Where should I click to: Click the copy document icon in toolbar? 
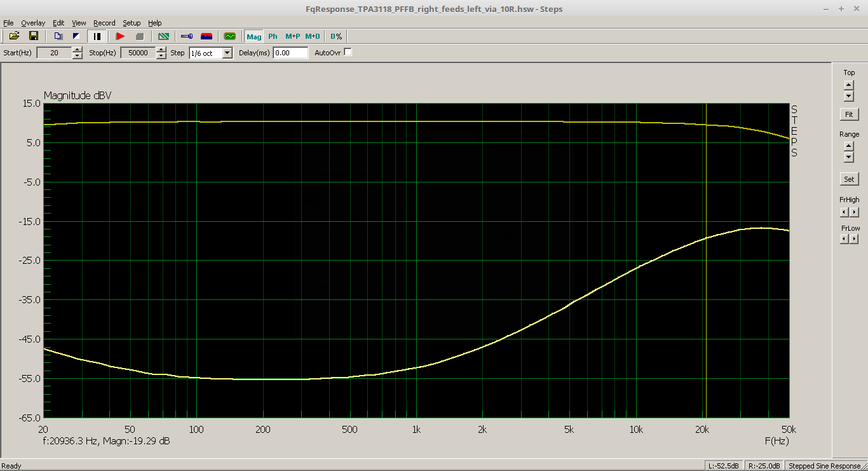point(58,36)
